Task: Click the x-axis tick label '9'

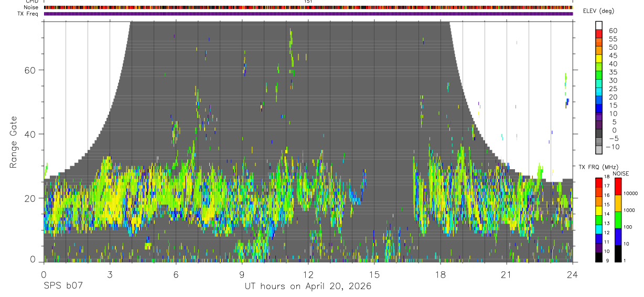Action: (x=242, y=274)
